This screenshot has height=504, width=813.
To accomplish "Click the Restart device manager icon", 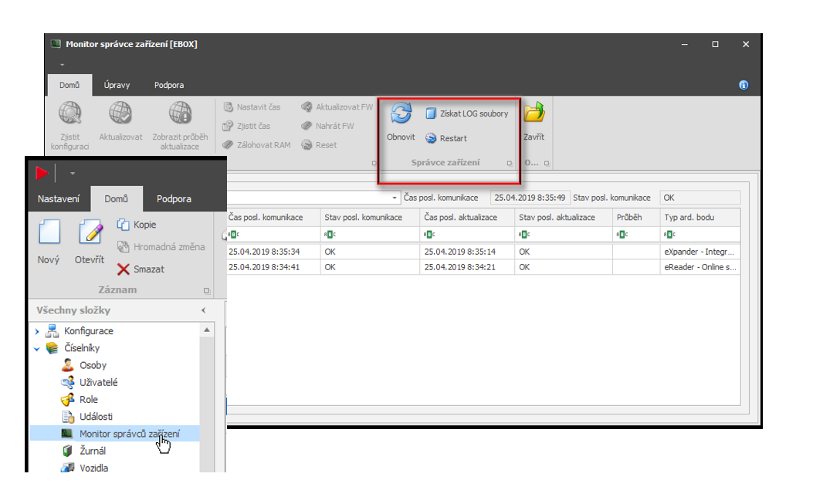I will pos(432,139).
